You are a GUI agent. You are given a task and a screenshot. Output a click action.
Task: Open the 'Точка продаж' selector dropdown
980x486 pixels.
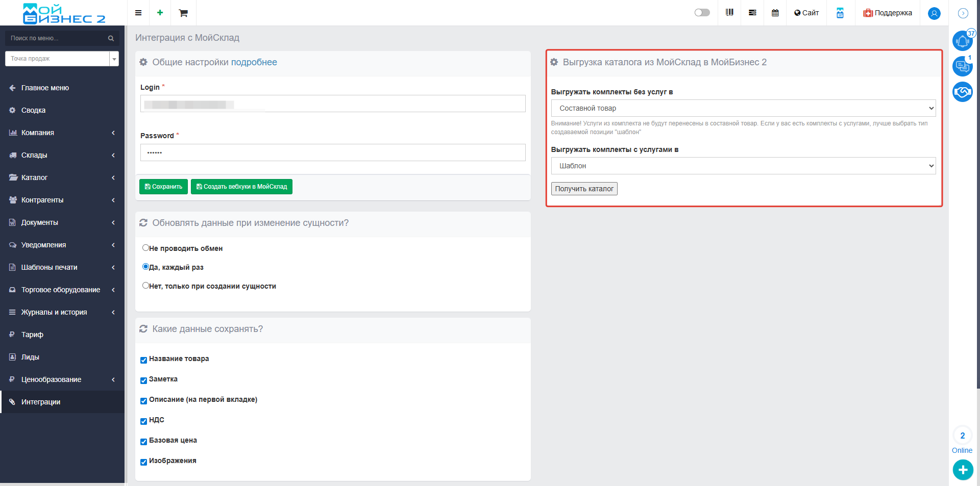tap(62, 59)
